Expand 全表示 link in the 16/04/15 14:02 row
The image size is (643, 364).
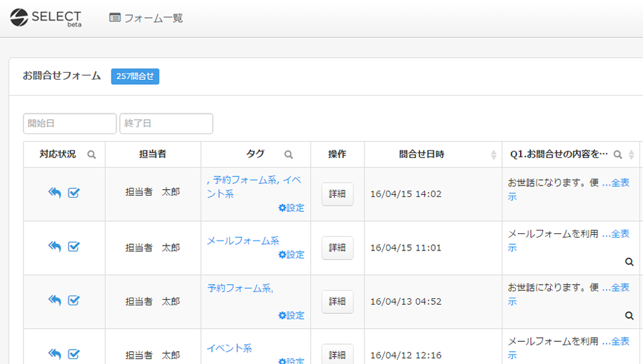click(x=615, y=183)
